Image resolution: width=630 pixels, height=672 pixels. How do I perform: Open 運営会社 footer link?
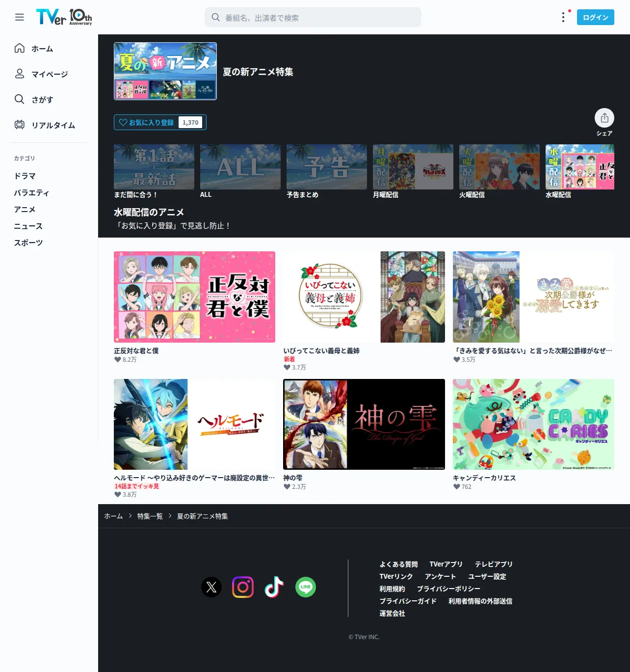coord(393,614)
